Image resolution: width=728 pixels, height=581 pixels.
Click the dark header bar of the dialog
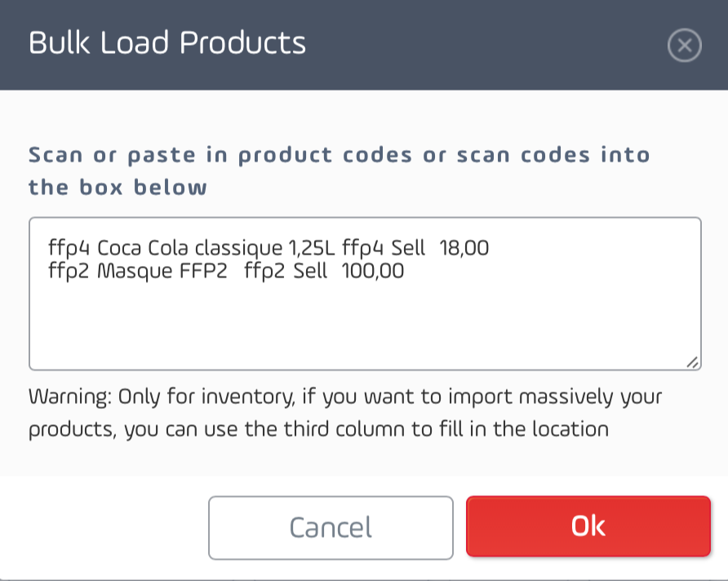tap(364, 45)
